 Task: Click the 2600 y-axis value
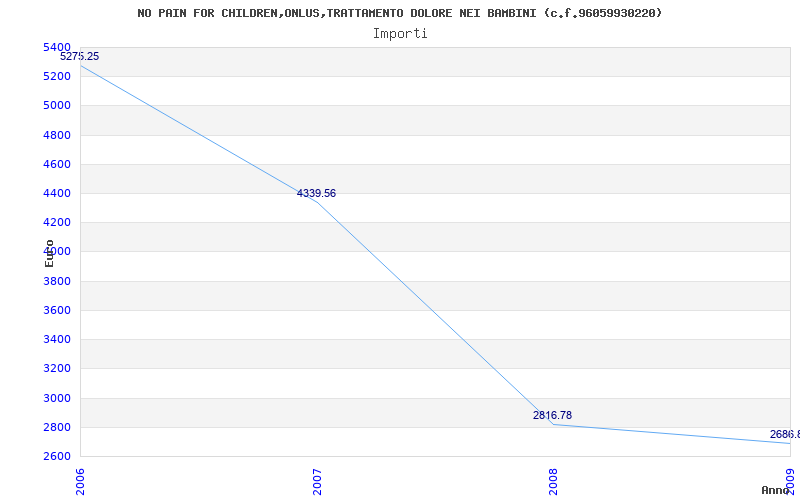click(x=57, y=456)
